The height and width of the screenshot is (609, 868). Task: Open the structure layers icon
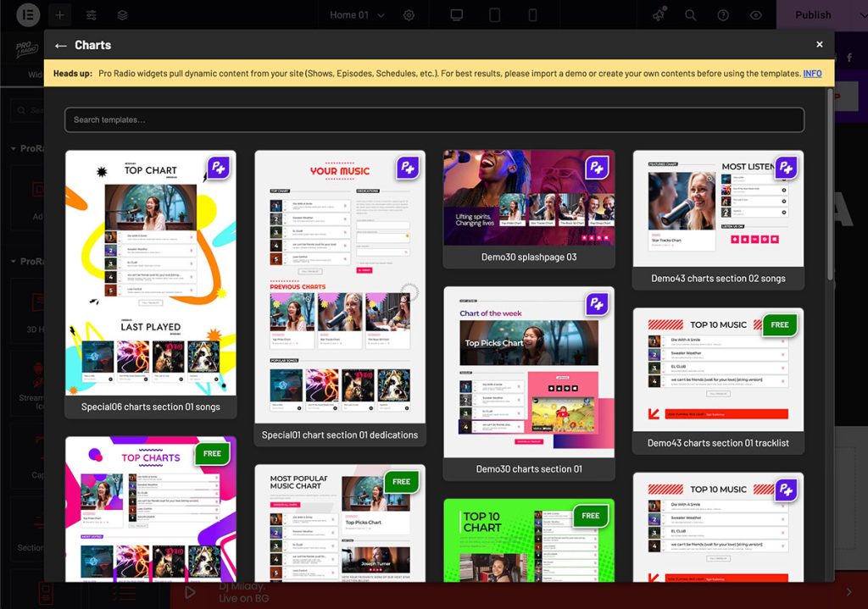click(x=123, y=15)
